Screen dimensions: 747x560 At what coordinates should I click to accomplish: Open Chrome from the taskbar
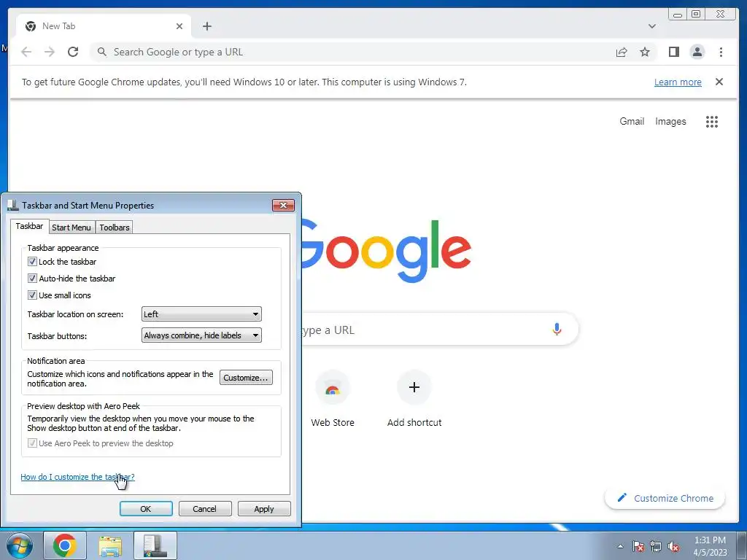pos(65,545)
